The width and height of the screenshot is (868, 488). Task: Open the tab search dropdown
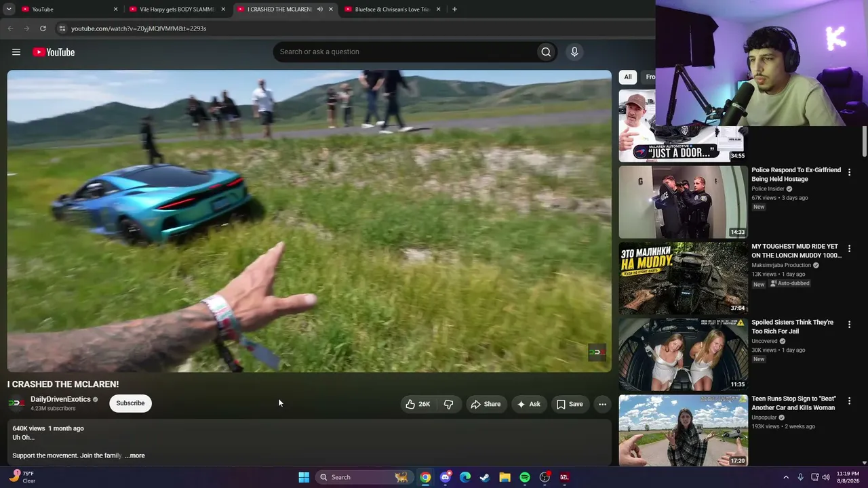coord(9,9)
